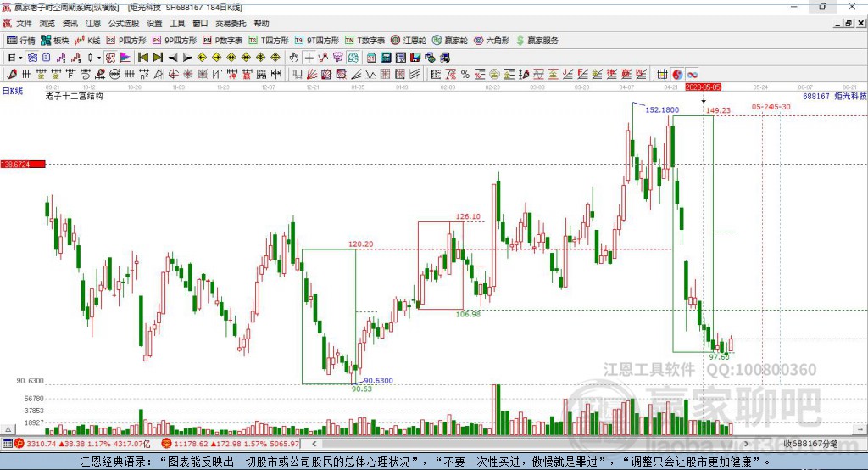Click the highlighted date 2023-05-05 marker
This screenshot has height=470, width=868.
point(703,87)
